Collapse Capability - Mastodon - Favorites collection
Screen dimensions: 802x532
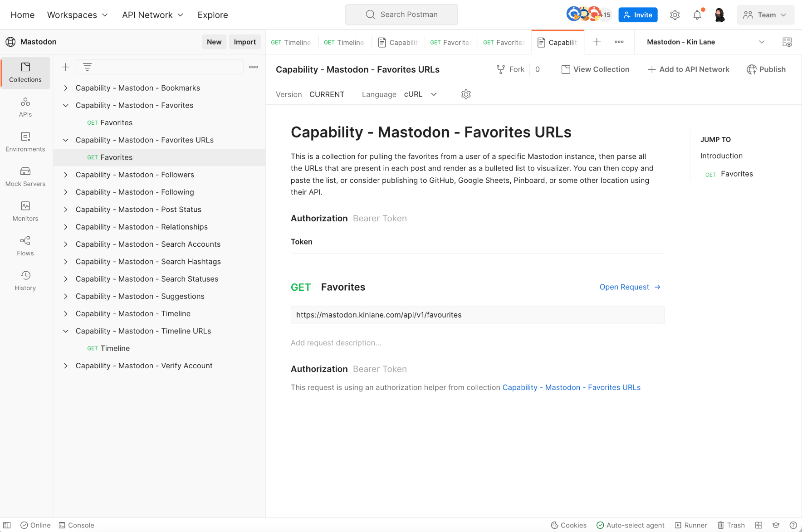(66, 105)
